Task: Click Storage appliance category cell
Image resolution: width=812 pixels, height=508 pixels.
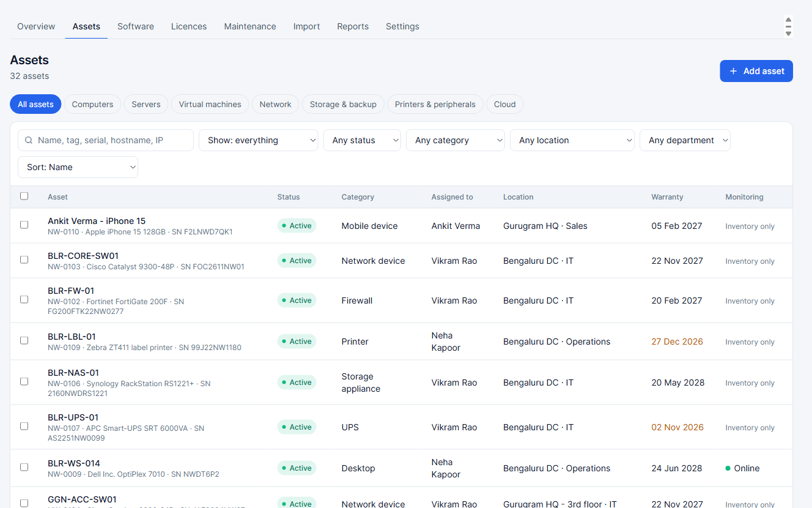Action: pyautogui.click(x=361, y=383)
